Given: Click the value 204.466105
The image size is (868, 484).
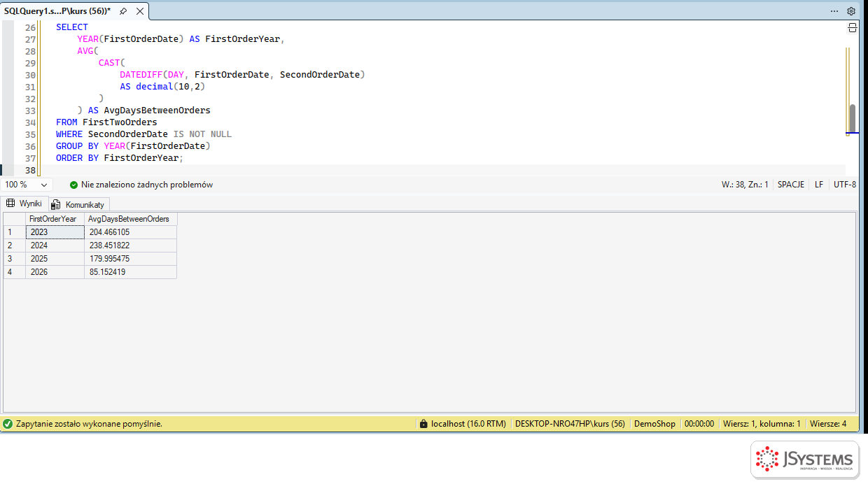Looking at the screenshot, I should tap(130, 232).
